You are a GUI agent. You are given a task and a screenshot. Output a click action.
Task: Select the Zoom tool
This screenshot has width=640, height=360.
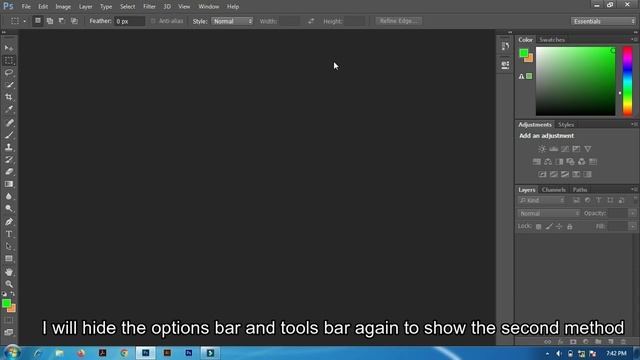[x=9, y=284]
